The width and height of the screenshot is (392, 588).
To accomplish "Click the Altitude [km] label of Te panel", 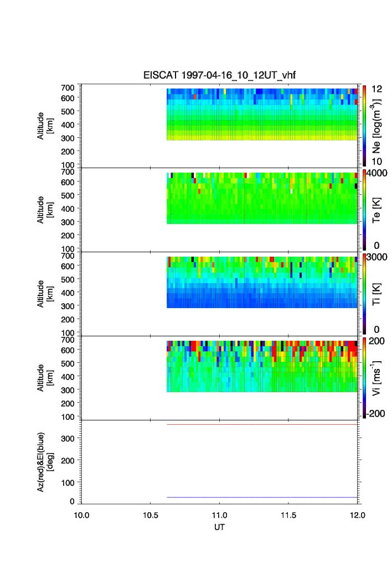I will tap(45, 210).
